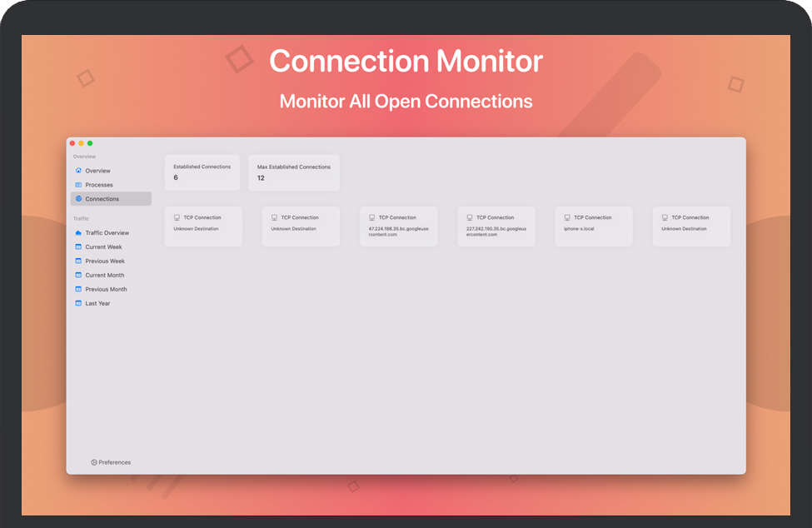
Task: Select Connections in the sidebar
Action: (111, 199)
